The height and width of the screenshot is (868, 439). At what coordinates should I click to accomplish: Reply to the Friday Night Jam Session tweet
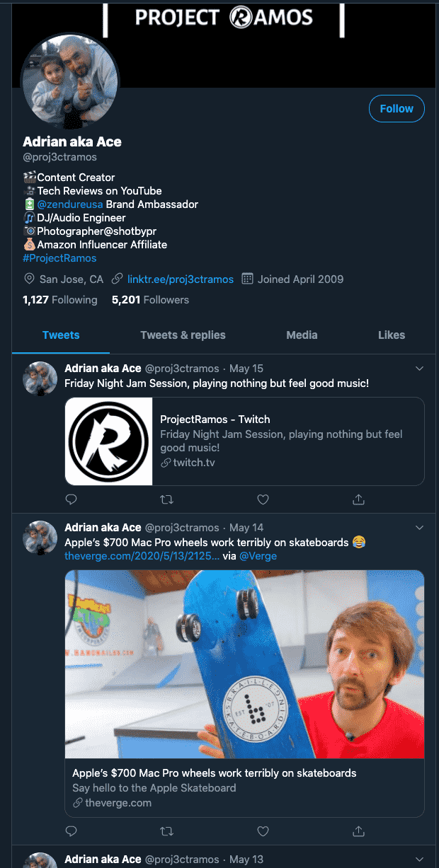[71, 499]
